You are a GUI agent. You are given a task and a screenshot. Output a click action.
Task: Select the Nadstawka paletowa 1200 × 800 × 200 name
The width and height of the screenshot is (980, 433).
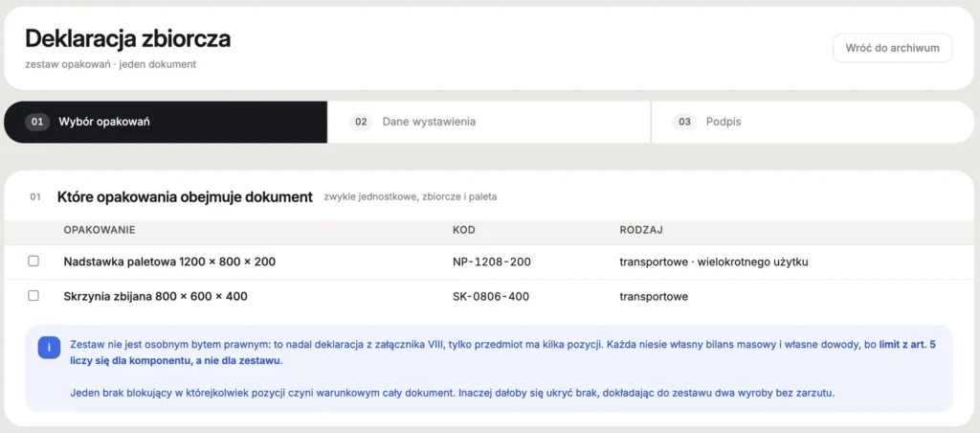tap(169, 262)
